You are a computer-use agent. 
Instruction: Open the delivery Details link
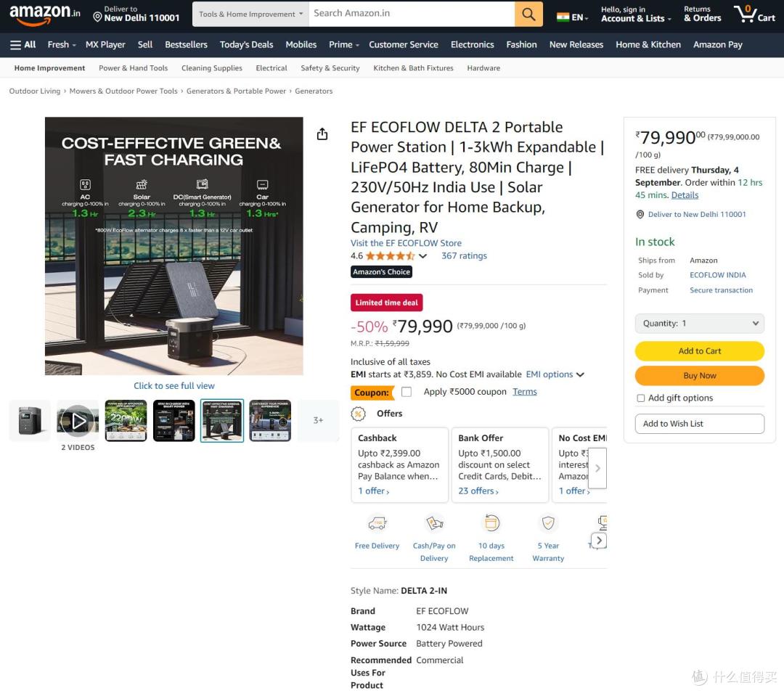[685, 195]
